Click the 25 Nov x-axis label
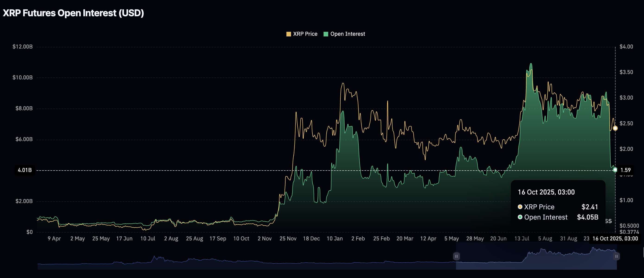The height and width of the screenshot is (278, 644). (x=288, y=238)
